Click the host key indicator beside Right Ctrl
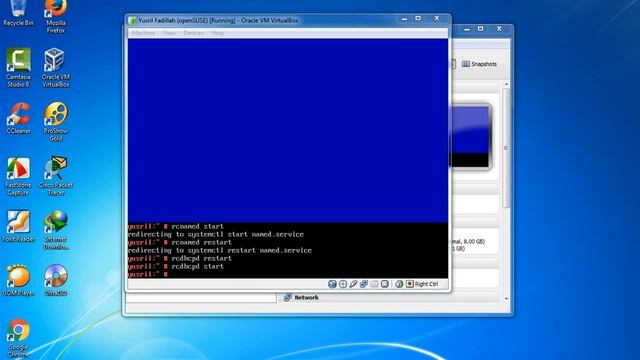The width and height of the screenshot is (640, 360). [409, 284]
